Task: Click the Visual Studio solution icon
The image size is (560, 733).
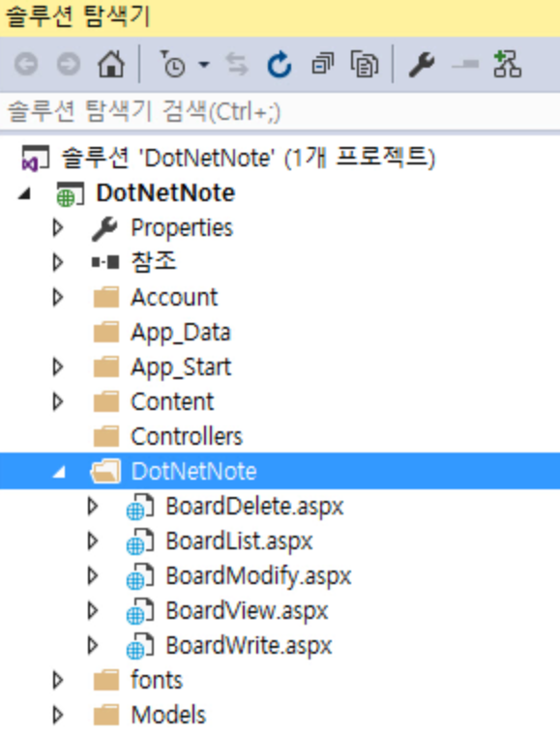Action: (x=36, y=158)
